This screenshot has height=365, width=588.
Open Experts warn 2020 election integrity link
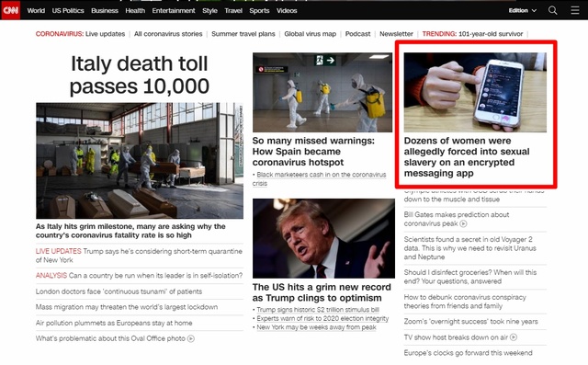pos(322,318)
